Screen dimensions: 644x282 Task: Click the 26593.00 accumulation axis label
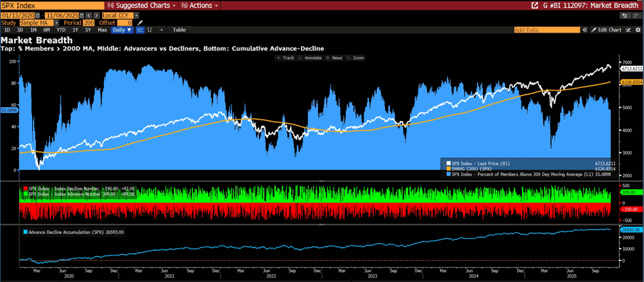[631, 230]
